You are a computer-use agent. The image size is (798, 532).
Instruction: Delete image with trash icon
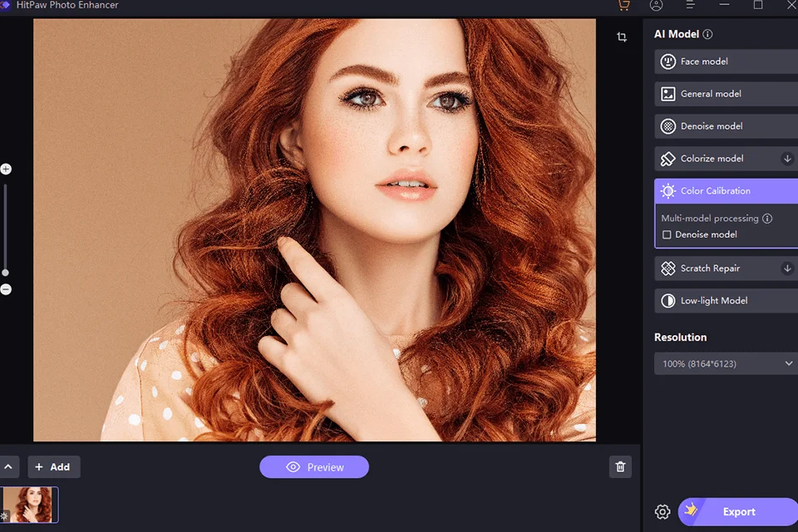[x=620, y=467]
